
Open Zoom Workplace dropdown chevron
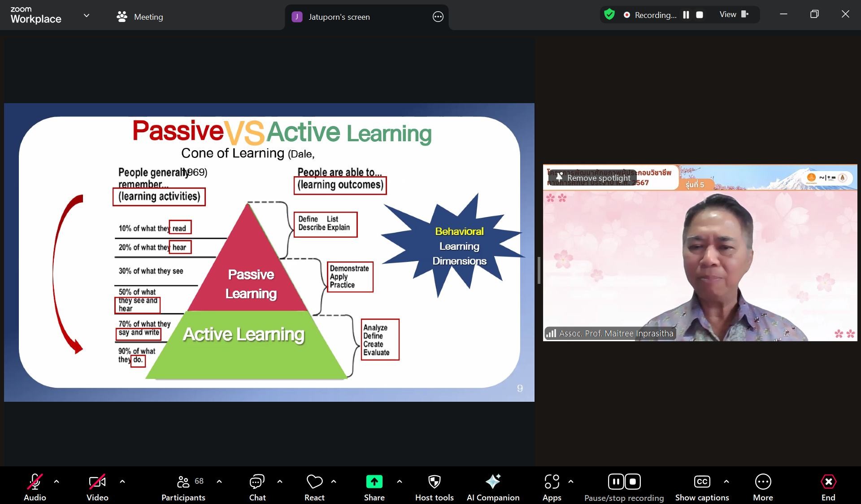[87, 16]
